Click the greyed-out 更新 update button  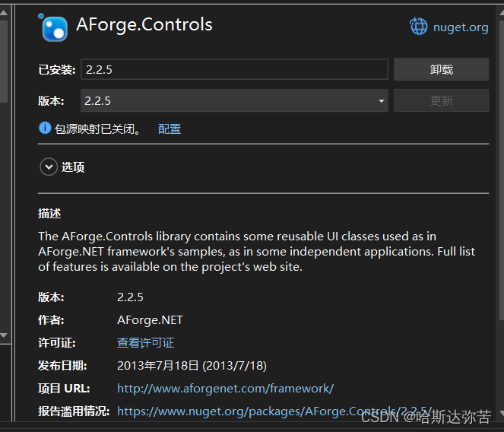coord(441,100)
